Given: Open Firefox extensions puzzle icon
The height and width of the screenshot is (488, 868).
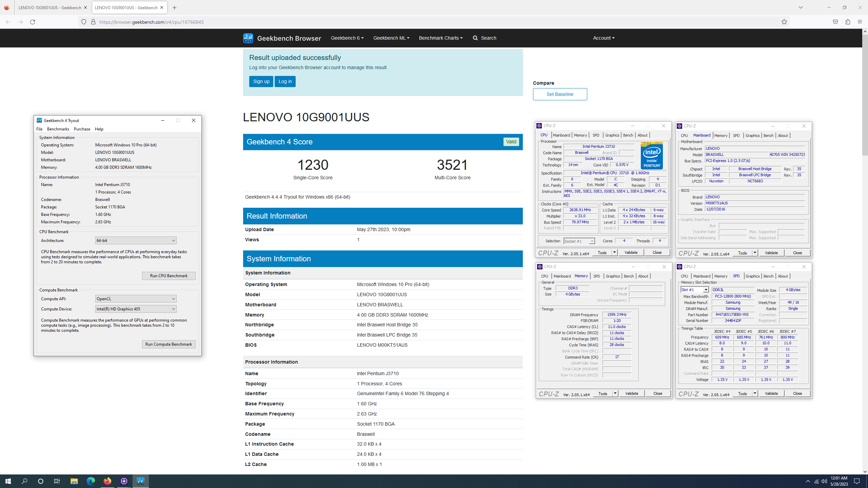Looking at the screenshot, I should point(848,22).
